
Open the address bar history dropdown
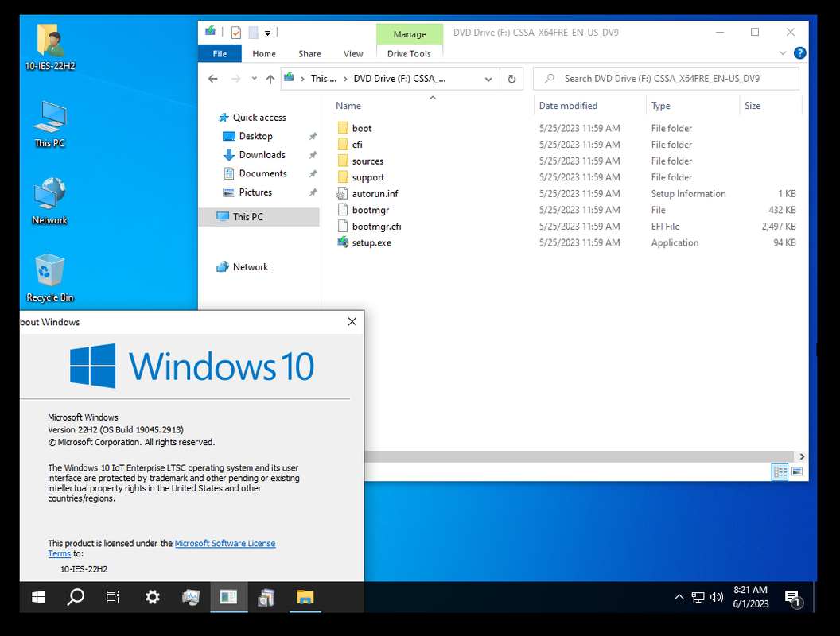tap(488, 79)
